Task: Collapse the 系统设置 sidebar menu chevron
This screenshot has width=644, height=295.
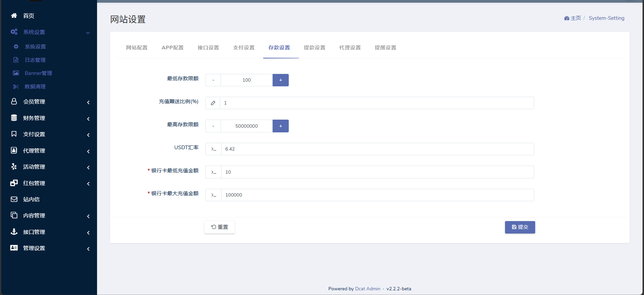Action: (x=88, y=33)
